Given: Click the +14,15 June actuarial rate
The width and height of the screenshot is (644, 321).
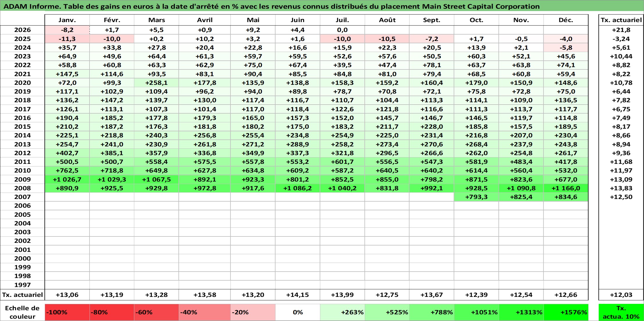Looking at the screenshot, I should [298, 295].
